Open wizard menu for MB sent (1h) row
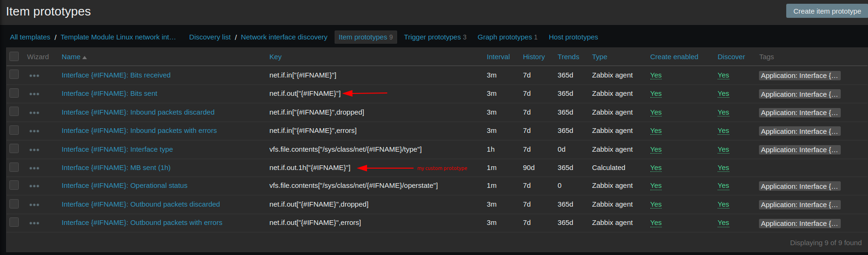 point(34,168)
